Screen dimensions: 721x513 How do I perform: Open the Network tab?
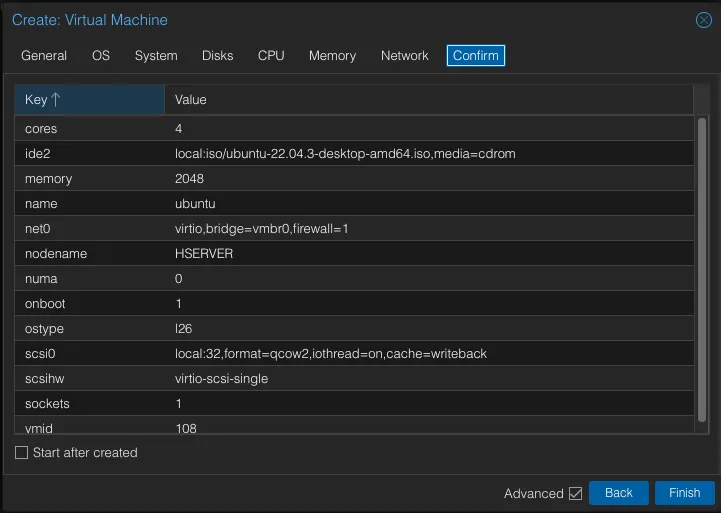[x=404, y=56]
